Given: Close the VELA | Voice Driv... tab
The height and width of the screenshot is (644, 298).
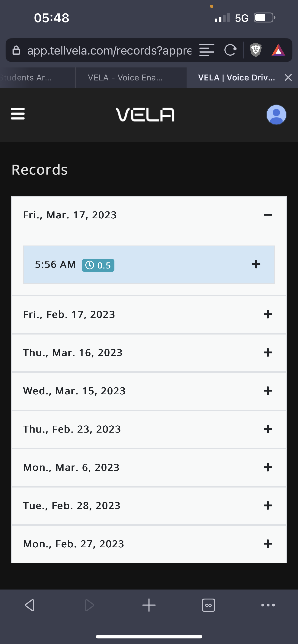Looking at the screenshot, I should [x=288, y=78].
